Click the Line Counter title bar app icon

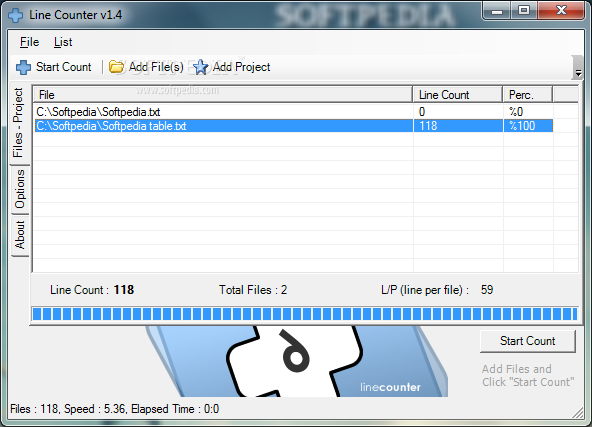15,15
